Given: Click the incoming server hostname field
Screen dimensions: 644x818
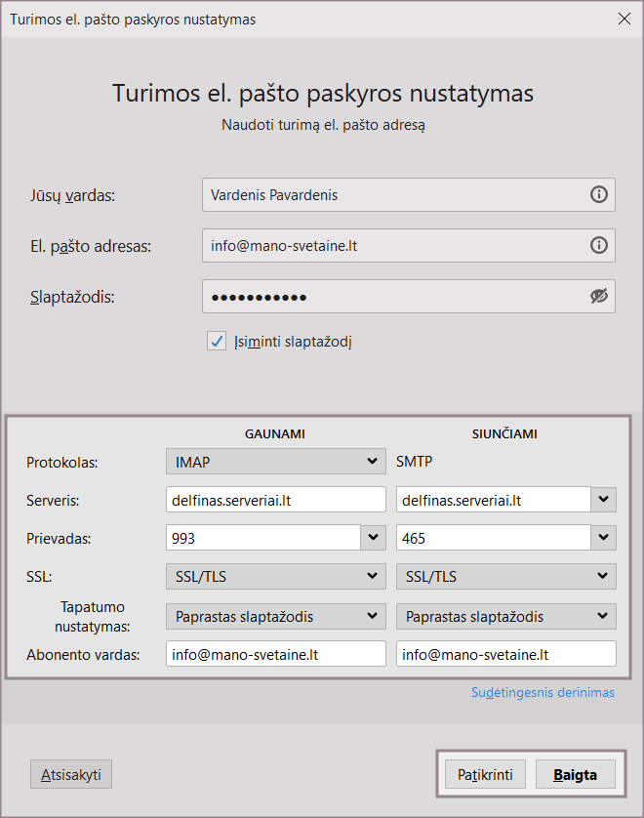Looking at the screenshot, I should pyautogui.click(x=275, y=500).
